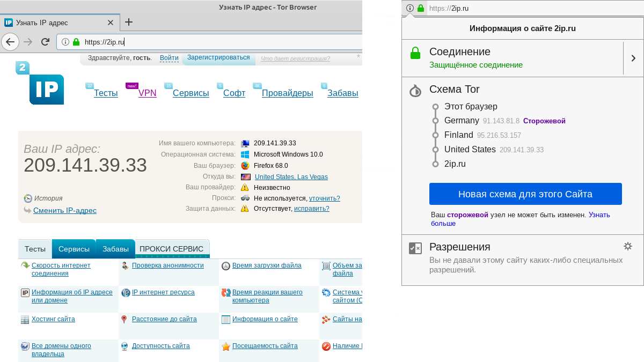Expand connection details with the right chevron
Screen dimensions: 644x362
(634, 57)
